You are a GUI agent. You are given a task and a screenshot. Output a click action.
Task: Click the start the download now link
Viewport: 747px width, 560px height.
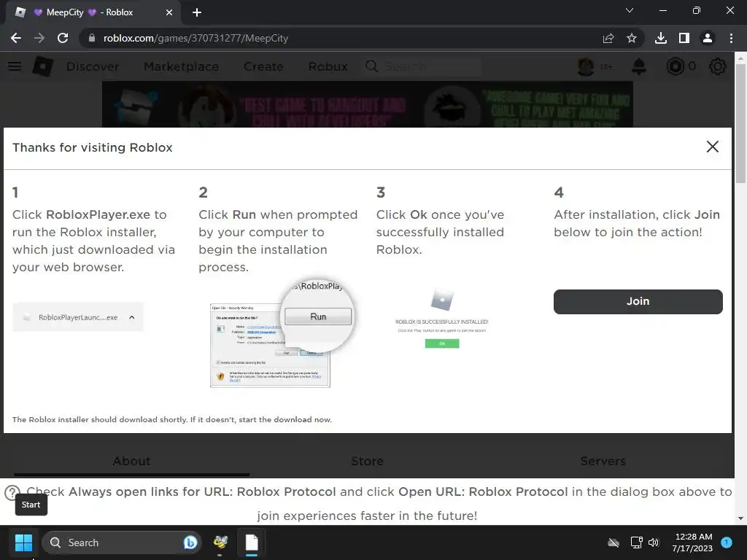(285, 419)
